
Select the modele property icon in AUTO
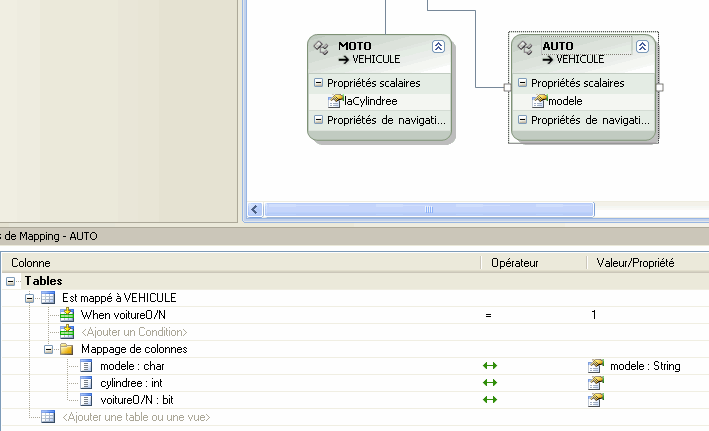click(x=539, y=101)
